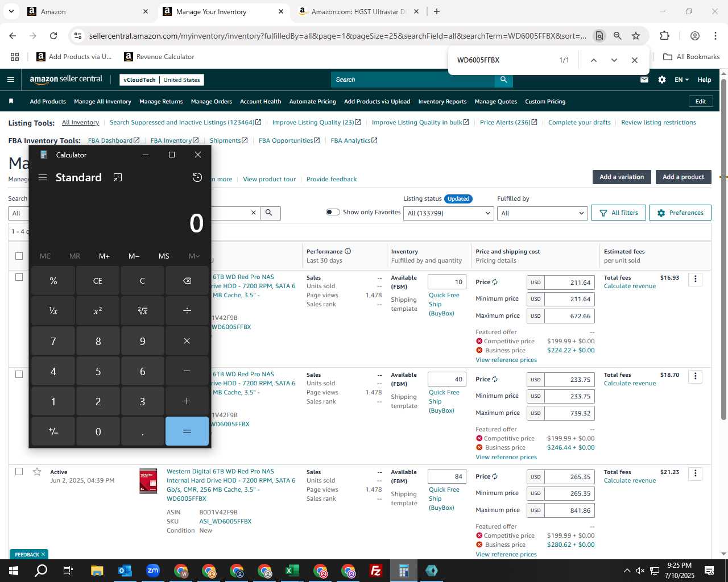
Task: Open FileZilla from taskbar
Action: (375, 571)
